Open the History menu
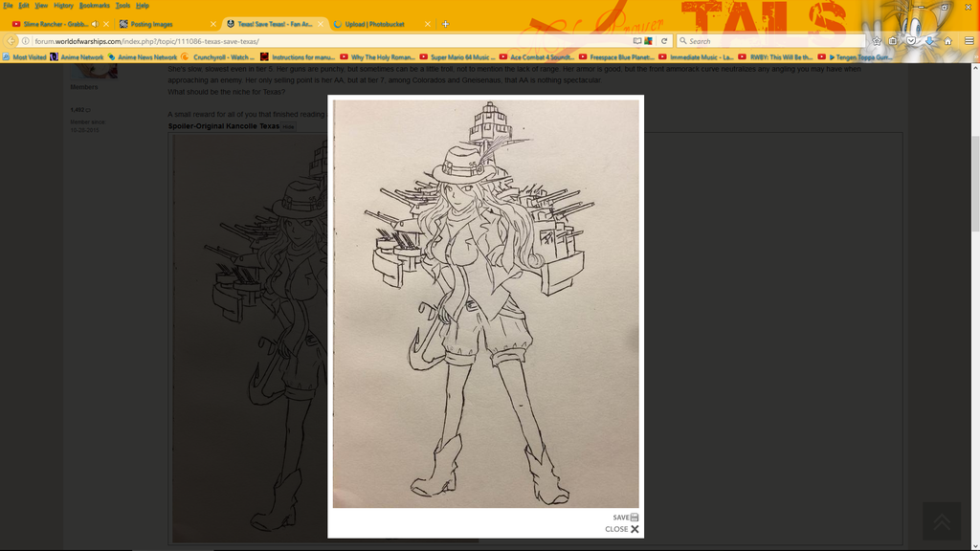Viewport: 980px width, 551px height. [63, 6]
